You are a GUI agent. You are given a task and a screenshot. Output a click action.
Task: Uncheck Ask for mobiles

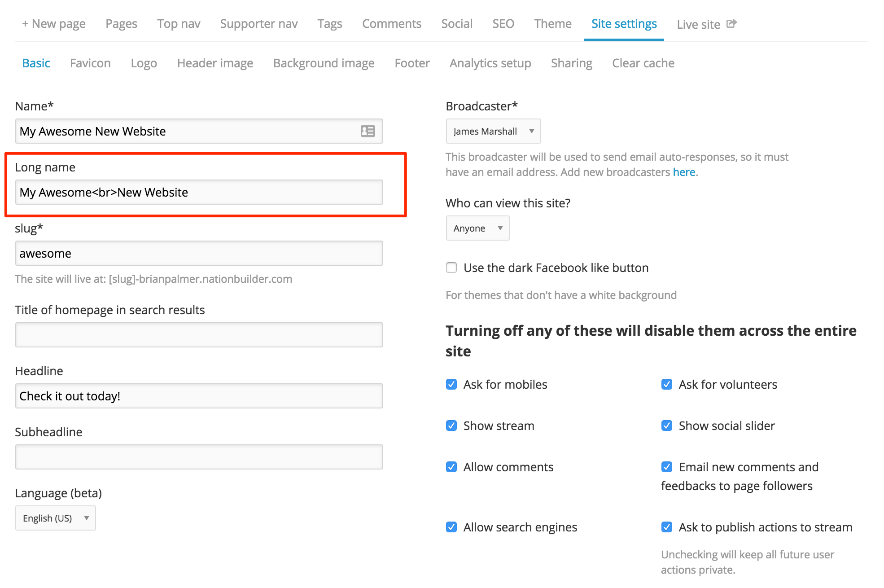point(451,384)
